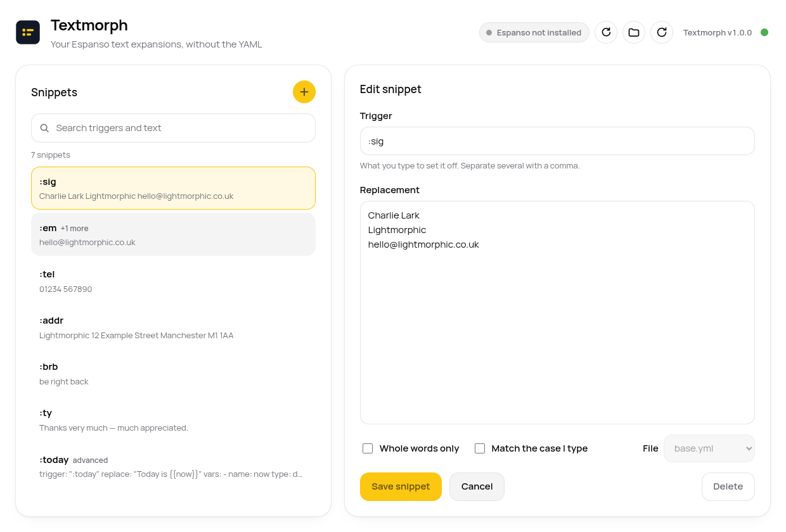Click the 7 snippets count label
Image resolution: width=786 pixels, height=532 pixels.
pos(51,155)
